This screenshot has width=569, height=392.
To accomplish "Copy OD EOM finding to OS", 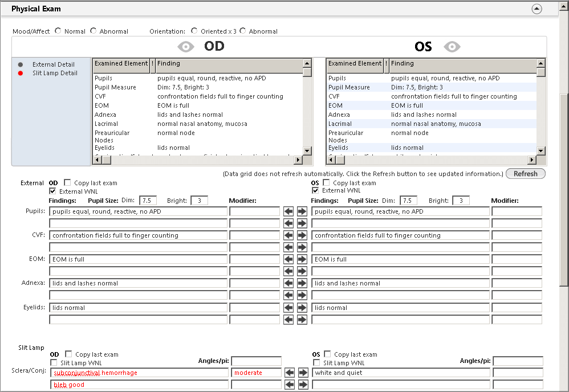I will [x=302, y=259].
